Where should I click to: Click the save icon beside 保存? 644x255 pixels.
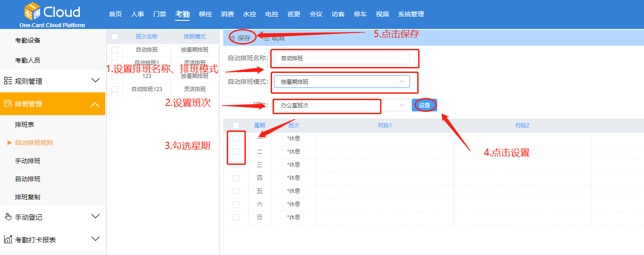point(233,38)
